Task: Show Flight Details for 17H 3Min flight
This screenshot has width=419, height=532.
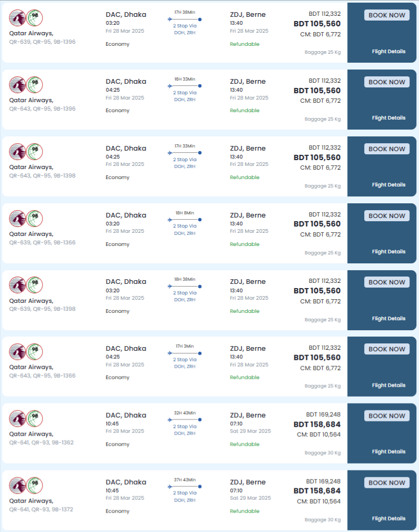Action: point(388,386)
